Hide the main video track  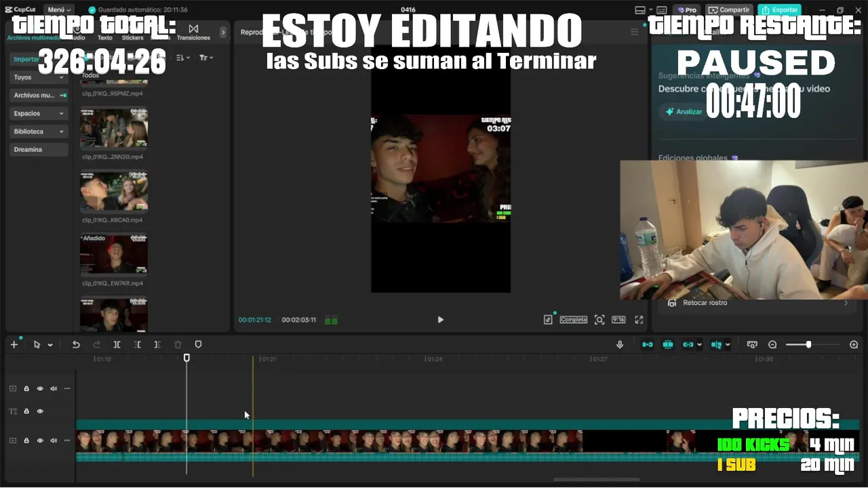[40, 441]
